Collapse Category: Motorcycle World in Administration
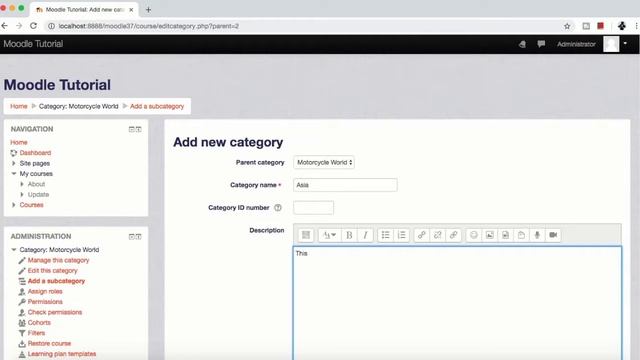640x360 pixels. (x=13, y=249)
